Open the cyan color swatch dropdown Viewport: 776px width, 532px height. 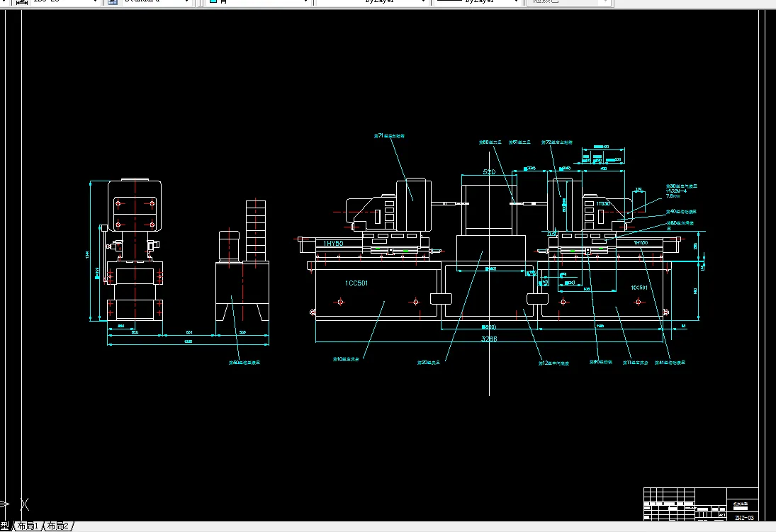point(257,2)
